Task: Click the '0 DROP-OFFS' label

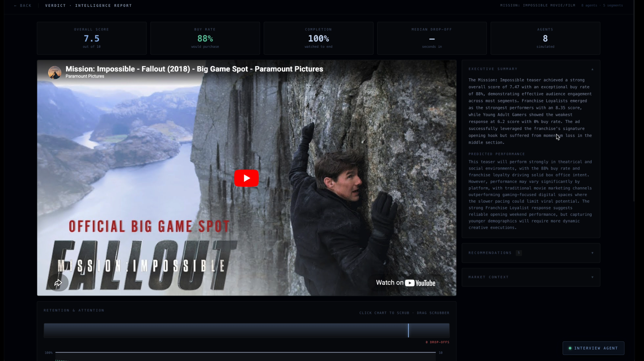Action: (437, 342)
